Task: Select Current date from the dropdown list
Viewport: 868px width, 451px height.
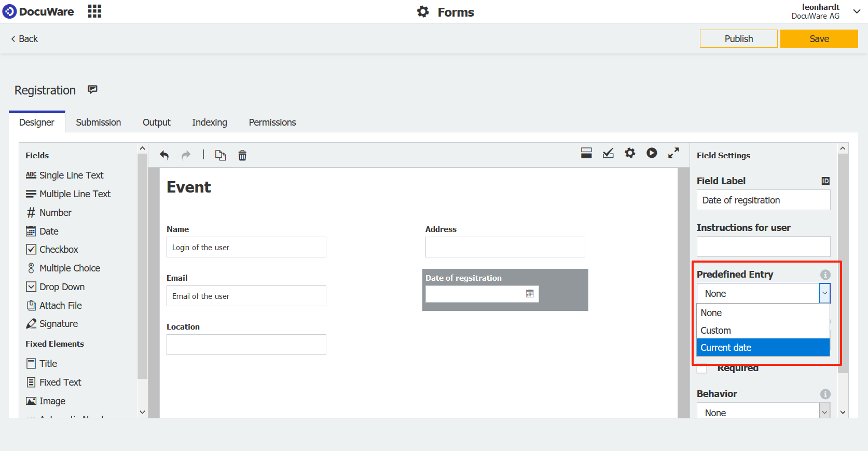Action: click(x=763, y=348)
